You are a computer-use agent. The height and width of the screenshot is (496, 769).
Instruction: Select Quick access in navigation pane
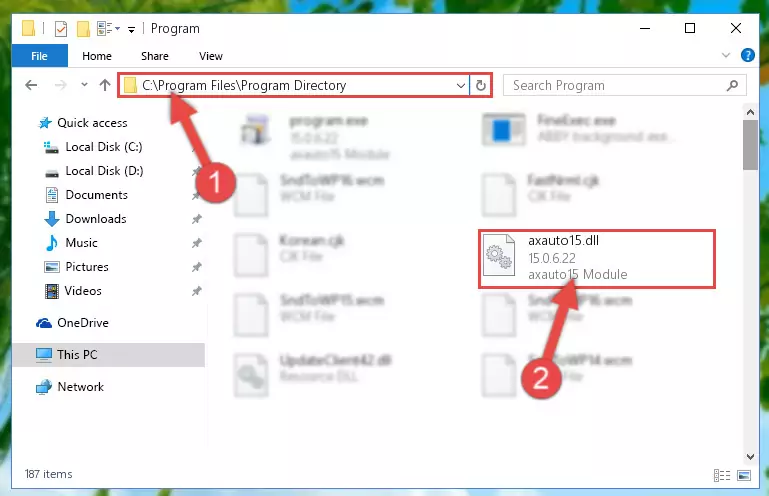coord(83,123)
